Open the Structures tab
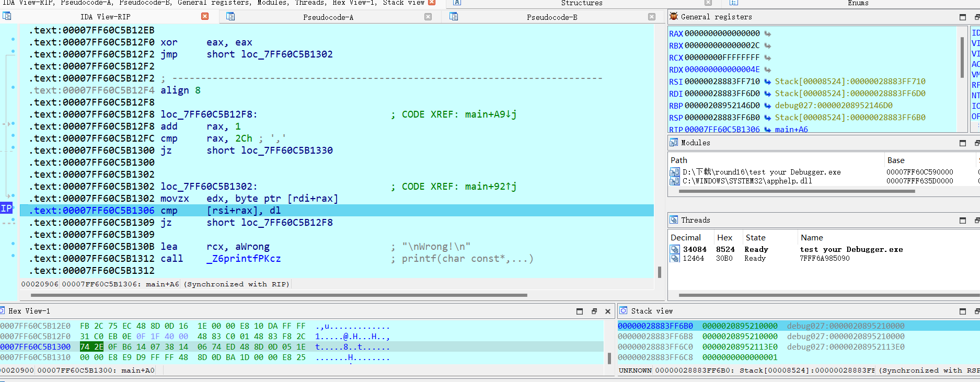Image resolution: width=980 pixels, height=382 pixels. pyautogui.click(x=582, y=3)
